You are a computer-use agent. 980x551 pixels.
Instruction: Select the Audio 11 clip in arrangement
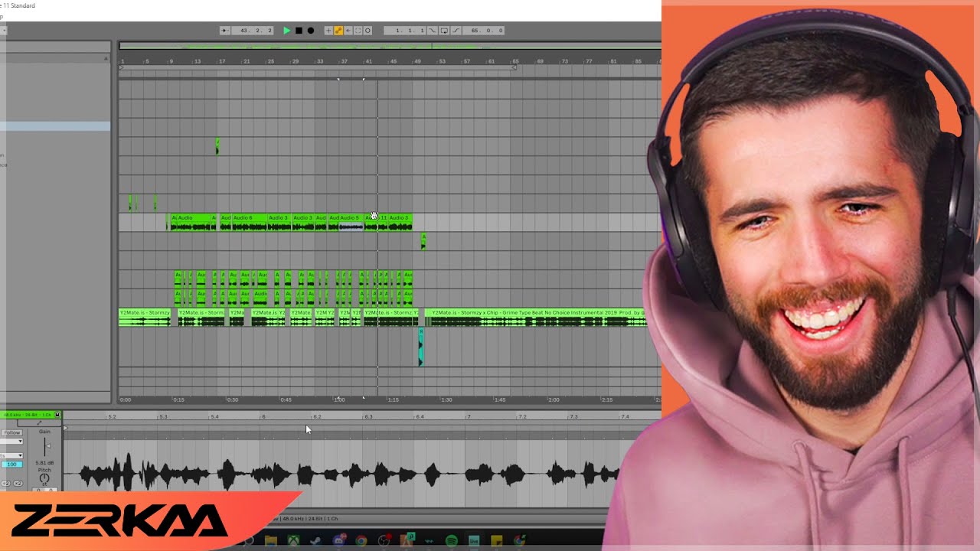[376, 222]
